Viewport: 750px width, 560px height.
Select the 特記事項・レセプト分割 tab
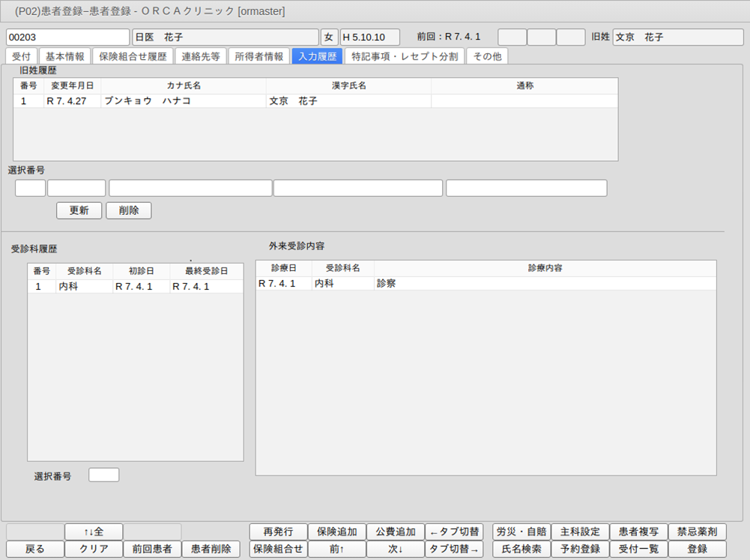pyautogui.click(x=405, y=56)
